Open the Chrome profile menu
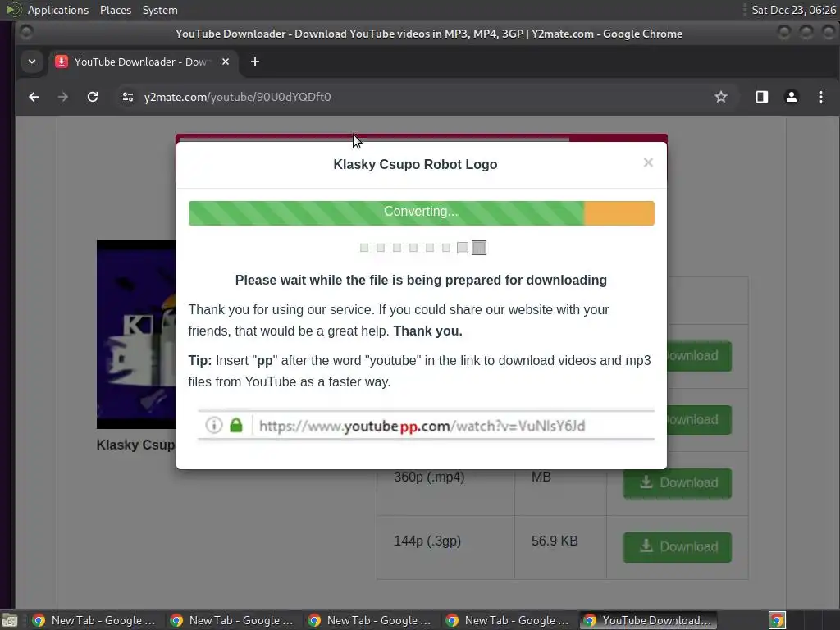This screenshot has width=840, height=630. 792,97
